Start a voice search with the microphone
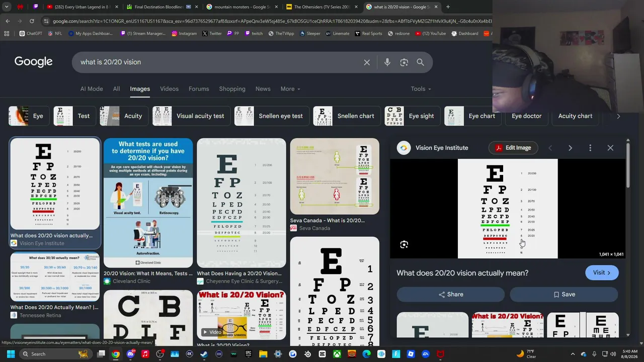Viewport: 644px width, 362px height. tap(387, 62)
